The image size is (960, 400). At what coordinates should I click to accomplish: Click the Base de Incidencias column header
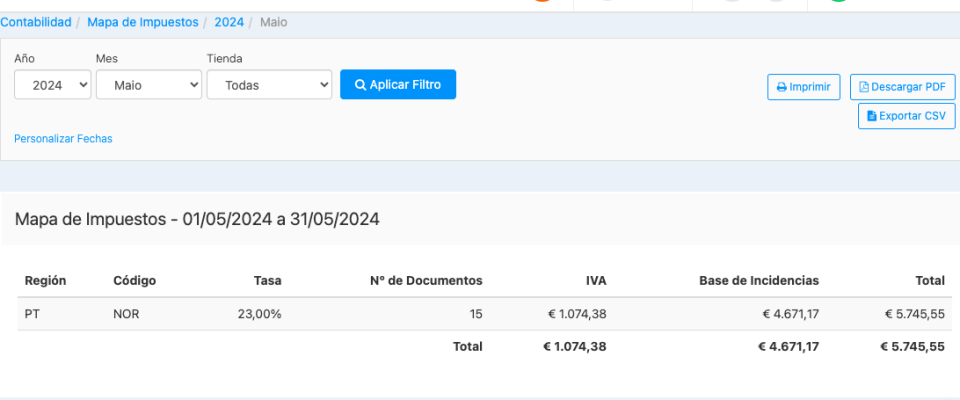point(758,280)
